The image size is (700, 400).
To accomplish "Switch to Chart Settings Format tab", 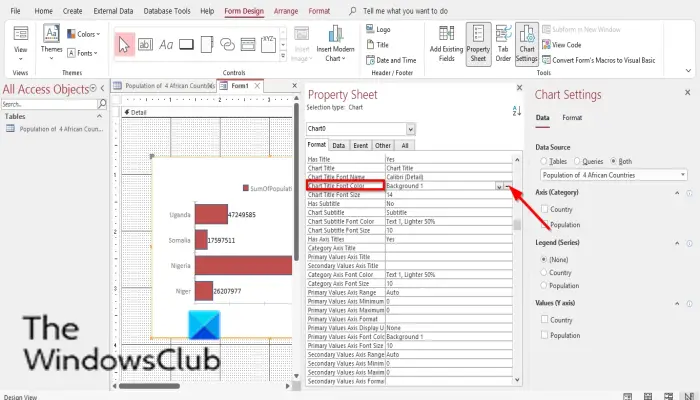I will click(572, 118).
